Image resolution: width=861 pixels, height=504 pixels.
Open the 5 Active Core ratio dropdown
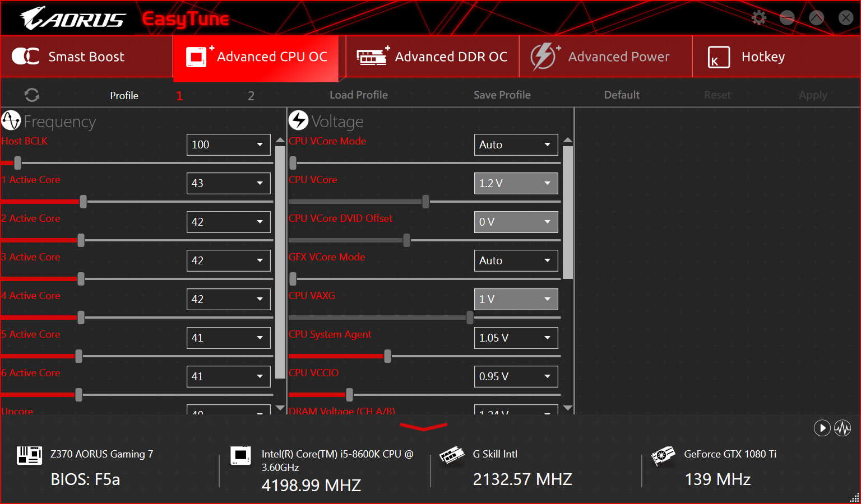[x=229, y=338]
